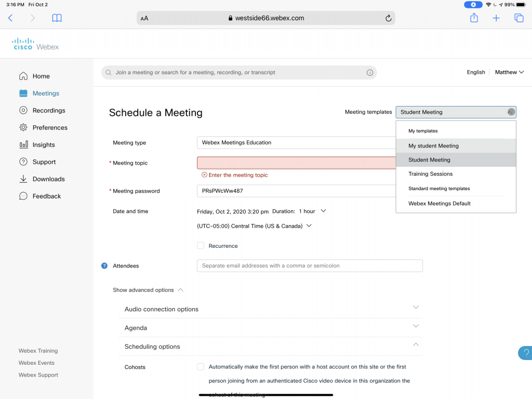
Task: Click the Meeting topic input field
Action: (x=296, y=163)
